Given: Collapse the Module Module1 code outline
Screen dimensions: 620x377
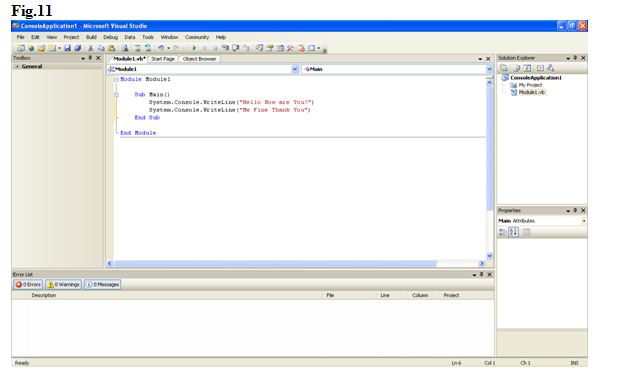Looking at the screenshot, I should 116,80.
